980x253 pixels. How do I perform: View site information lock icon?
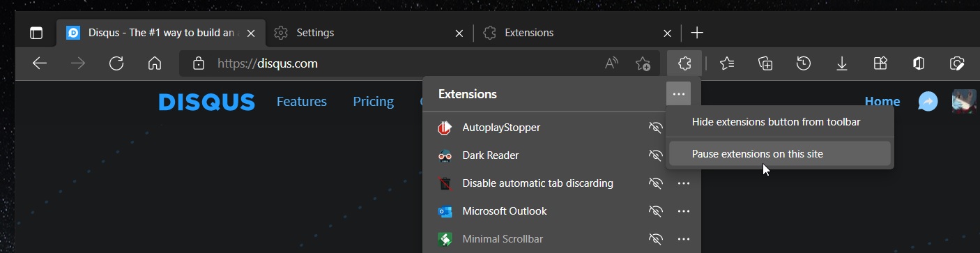[199, 63]
